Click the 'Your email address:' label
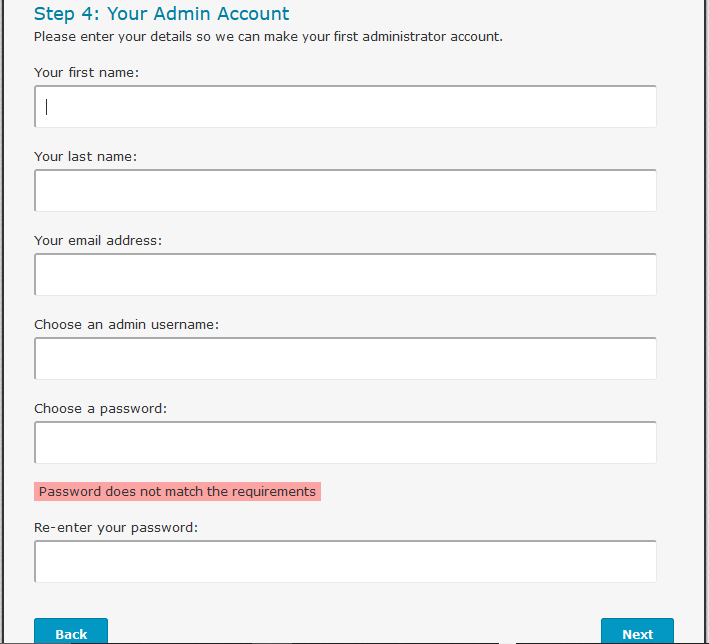The width and height of the screenshot is (709, 644). pos(98,241)
